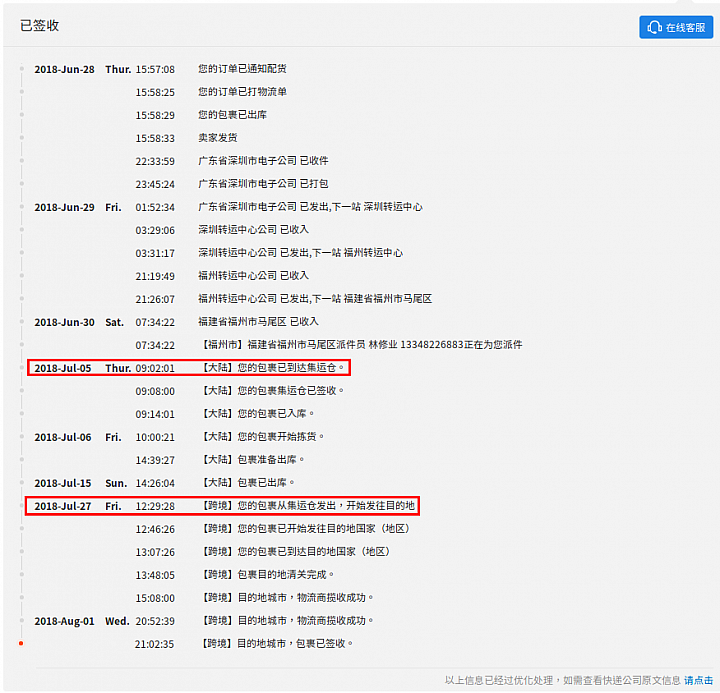
Task: Click entry 下一站 福建省福州市马尾区
Action: coord(315,299)
